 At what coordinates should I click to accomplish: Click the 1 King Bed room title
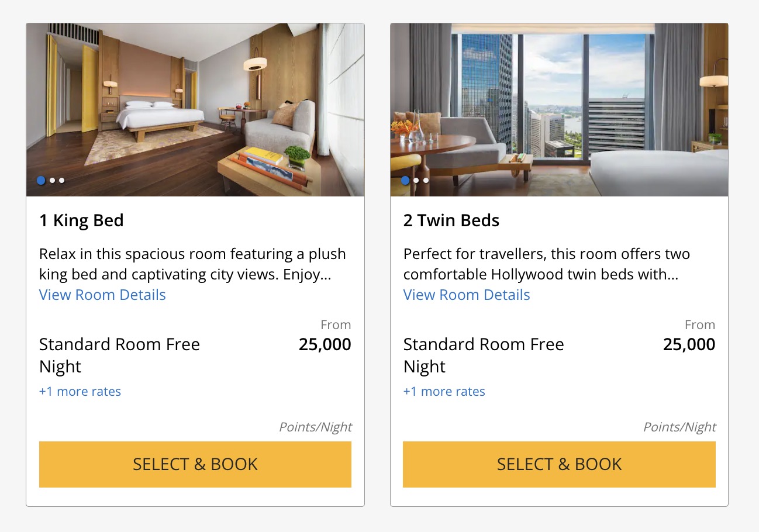81,220
